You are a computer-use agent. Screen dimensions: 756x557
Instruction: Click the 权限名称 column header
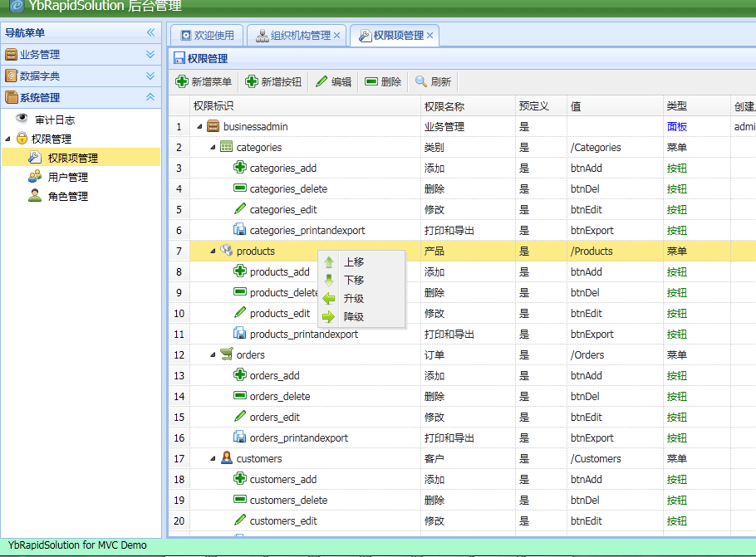point(468,105)
